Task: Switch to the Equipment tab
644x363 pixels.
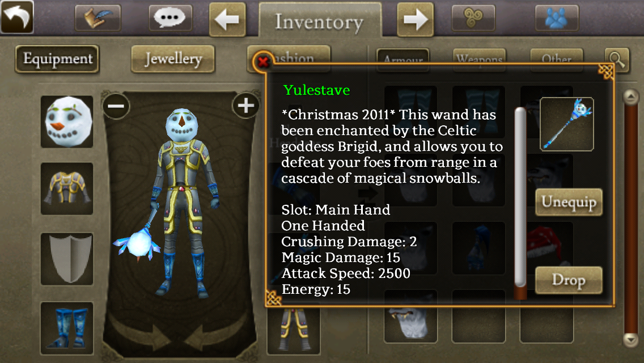Action: click(x=57, y=59)
